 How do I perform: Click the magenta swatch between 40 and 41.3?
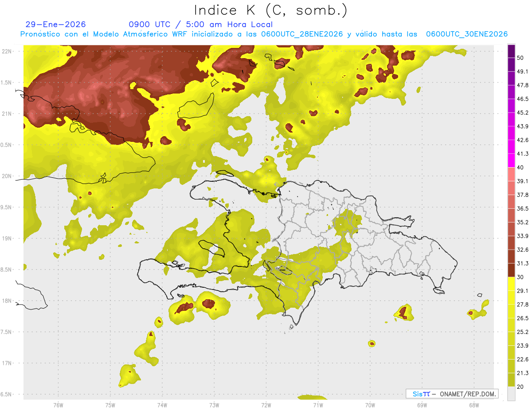click(511, 160)
